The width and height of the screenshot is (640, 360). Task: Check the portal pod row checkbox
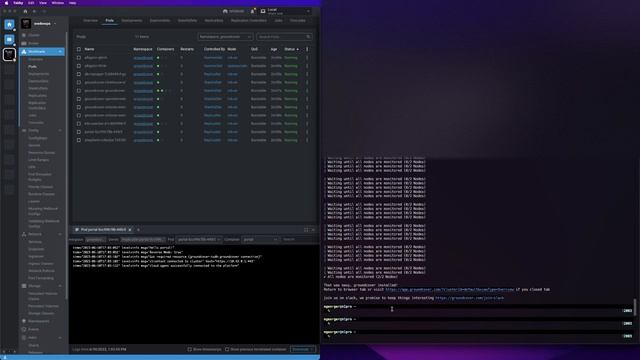coord(79,132)
